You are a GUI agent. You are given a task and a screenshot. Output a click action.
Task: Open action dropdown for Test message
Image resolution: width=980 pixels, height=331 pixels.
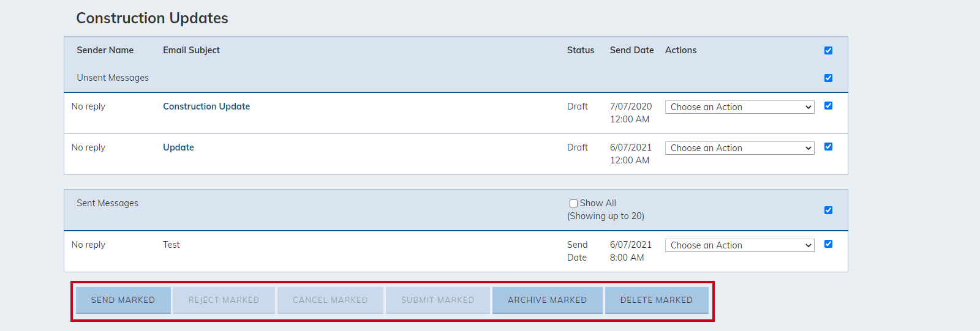(x=740, y=245)
